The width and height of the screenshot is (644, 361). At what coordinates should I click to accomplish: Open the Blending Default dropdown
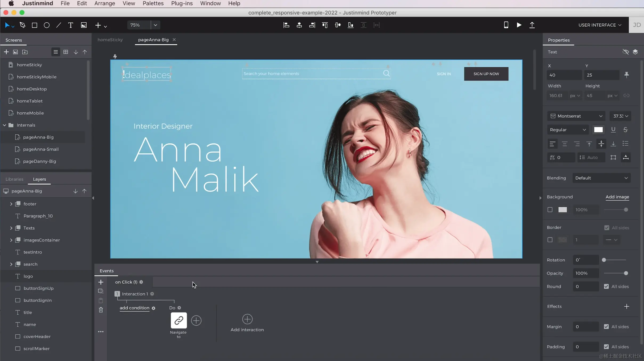click(x=601, y=178)
